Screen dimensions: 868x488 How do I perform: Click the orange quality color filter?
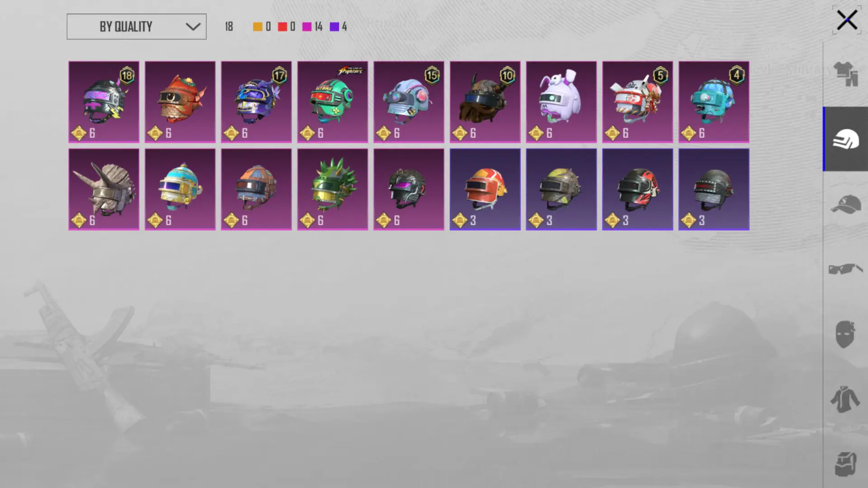tap(262, 27)
